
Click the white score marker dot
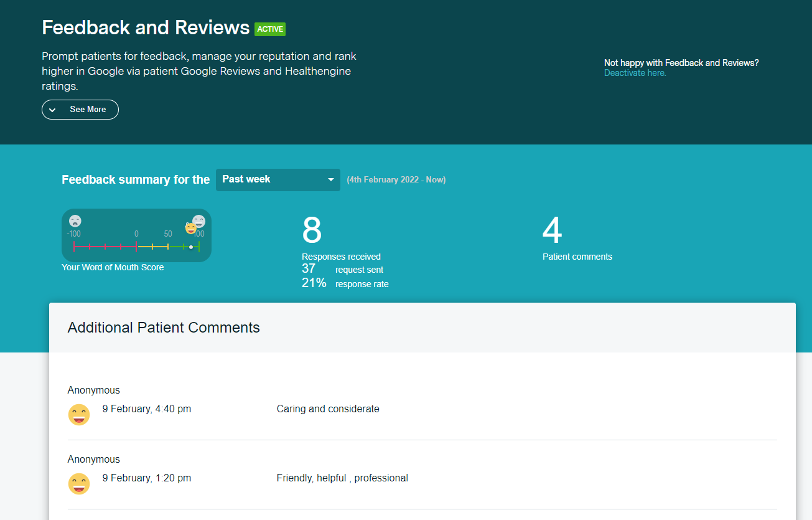[191, 247]
